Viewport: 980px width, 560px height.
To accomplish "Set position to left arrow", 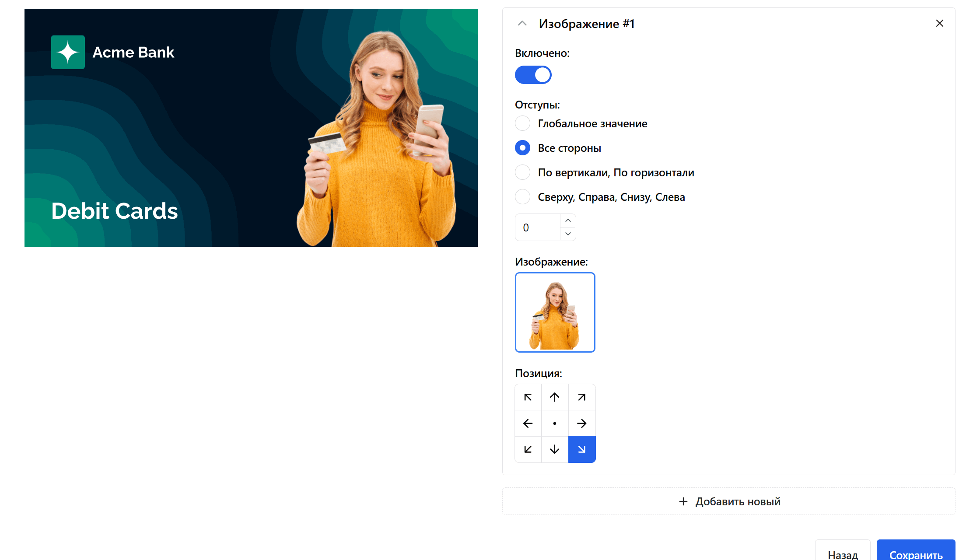I will click(x=528, y=423).
